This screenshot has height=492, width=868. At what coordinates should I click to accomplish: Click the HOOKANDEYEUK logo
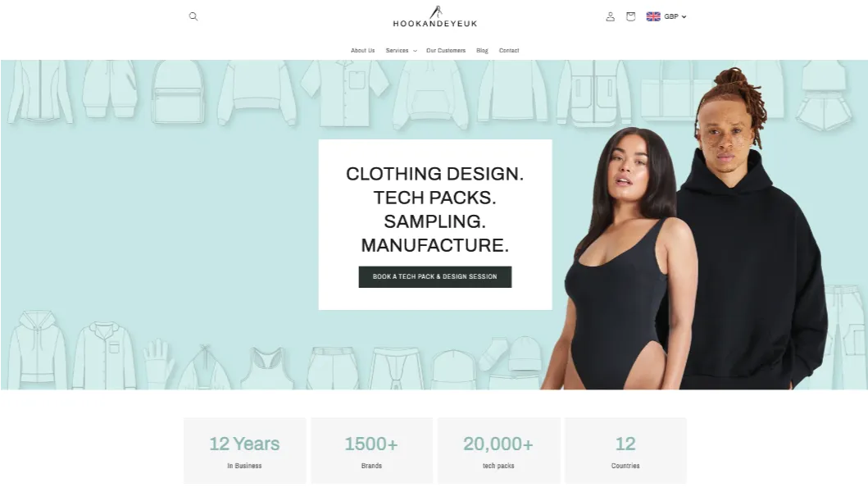click(x=435, y=16)
